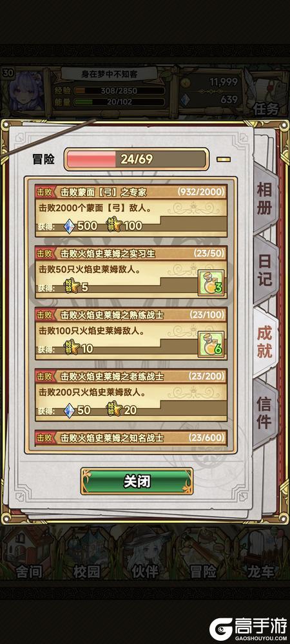
Task: Open the 任务 quests button
Action: pos(266,109)
